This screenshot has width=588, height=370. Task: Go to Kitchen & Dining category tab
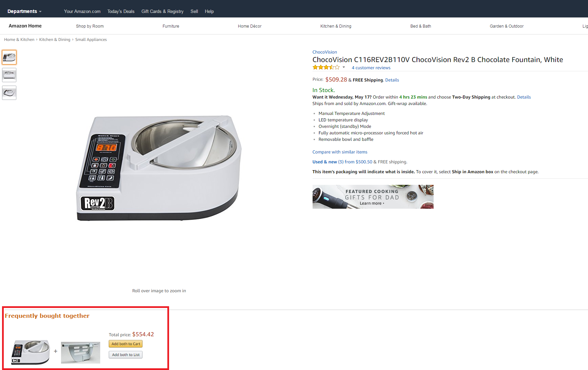coord(335,26)
